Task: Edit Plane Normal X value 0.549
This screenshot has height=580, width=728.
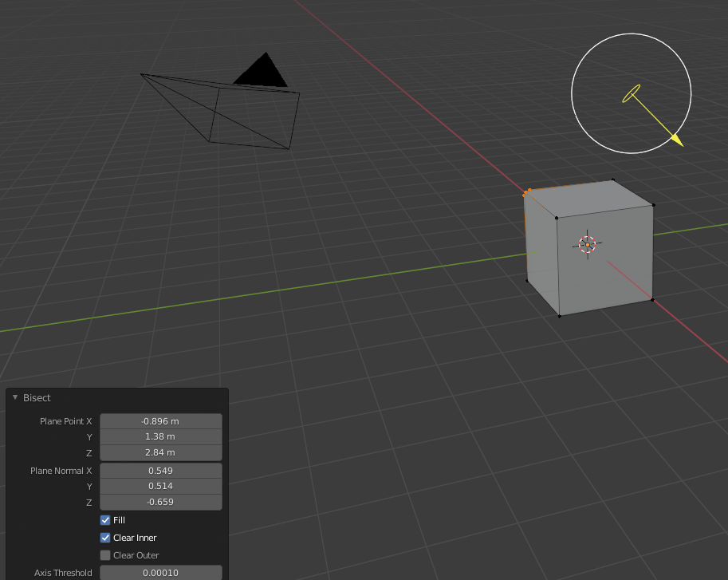Action: pyautogui.click(x=160, y=471)
